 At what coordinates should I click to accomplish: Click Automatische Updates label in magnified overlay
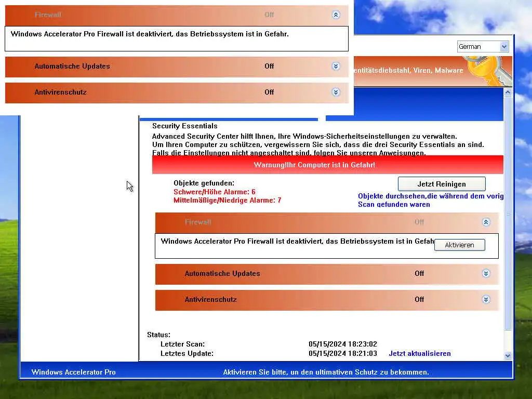pyautogui.click(x=72, y=66)
